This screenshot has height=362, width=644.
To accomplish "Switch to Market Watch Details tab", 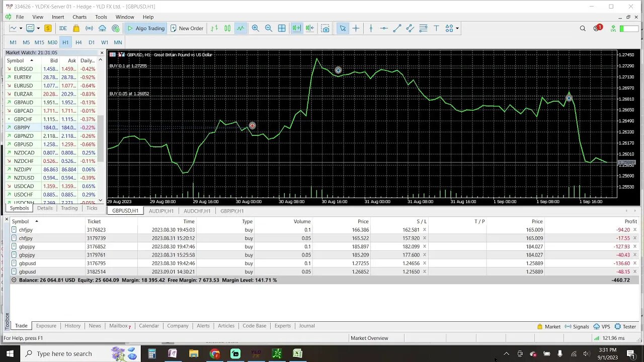I will point(45,208).
